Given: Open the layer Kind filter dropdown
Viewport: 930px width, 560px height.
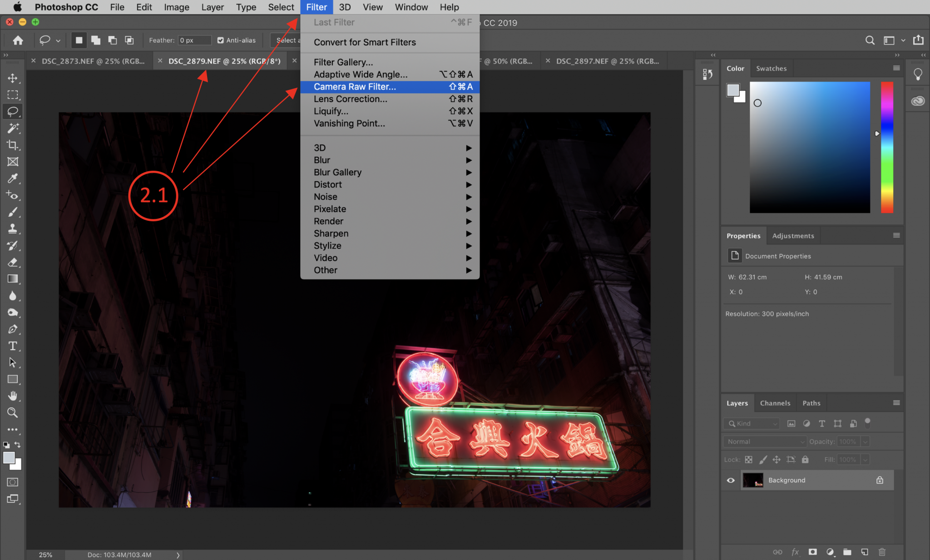Looking at the screenshot, I should click(752, 423).
